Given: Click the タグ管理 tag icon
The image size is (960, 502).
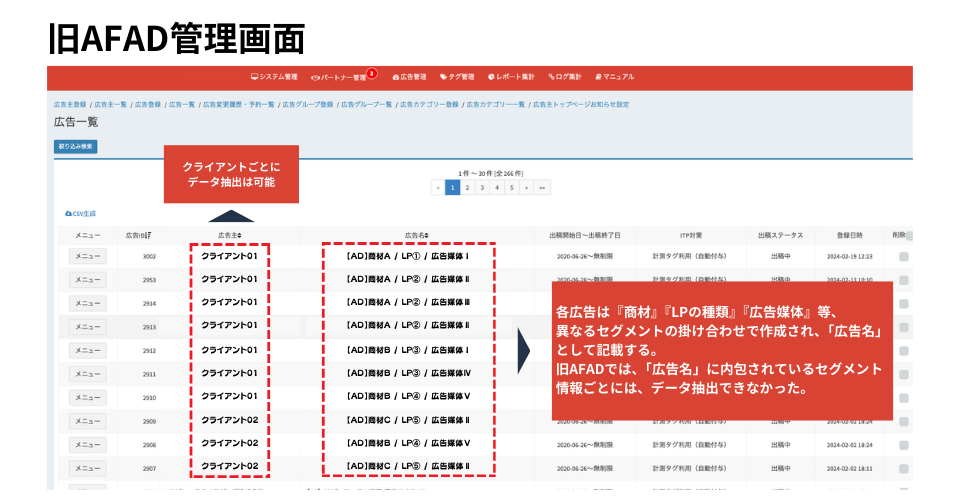Looking at the screenshot, I should click(x=443, y=77).
